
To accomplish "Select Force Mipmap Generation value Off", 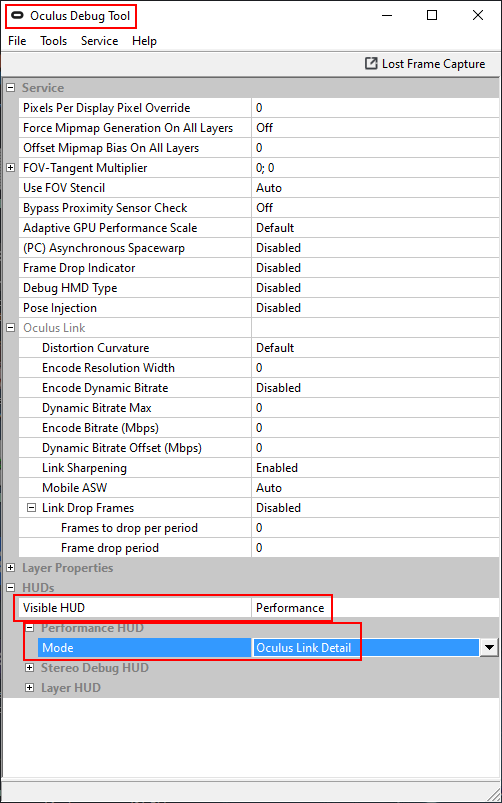I will 375,128.
